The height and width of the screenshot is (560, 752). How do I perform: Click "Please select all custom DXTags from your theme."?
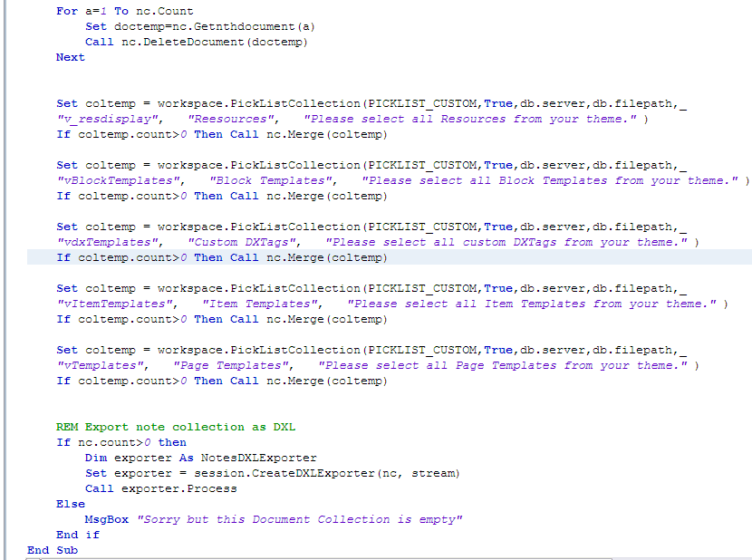507,242
